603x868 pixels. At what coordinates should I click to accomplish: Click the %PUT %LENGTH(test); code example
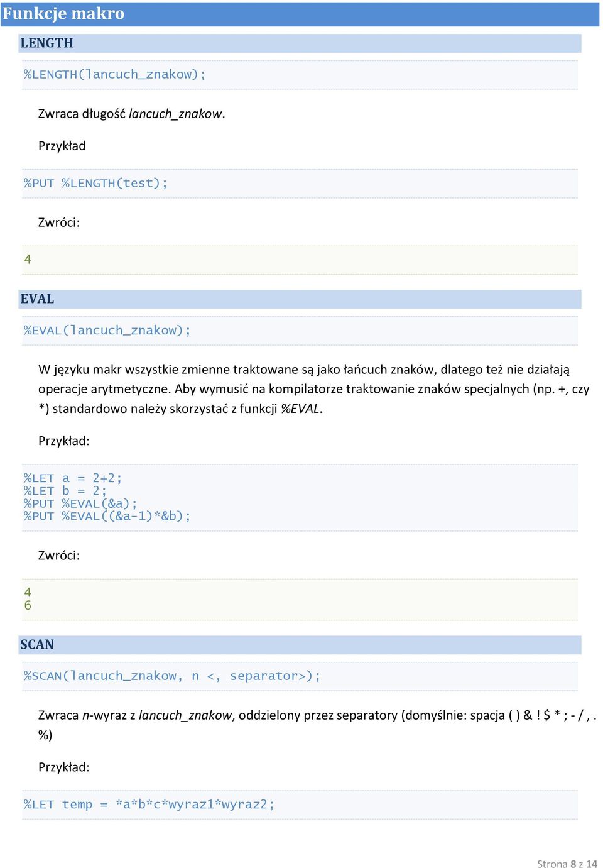pyautogui.click(x=95, y=183)
